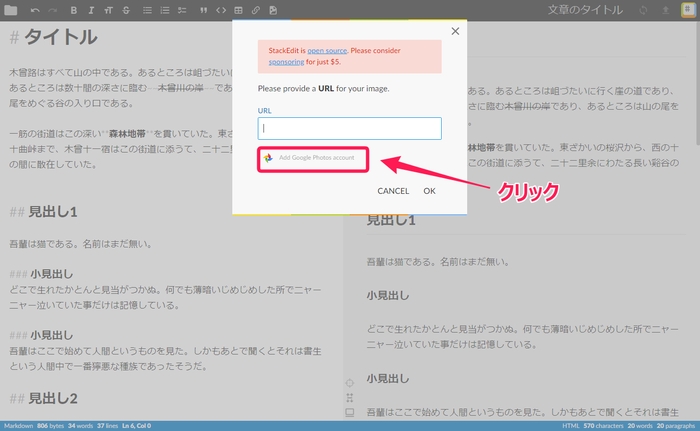Viewport: 700px width, 431px height.
Task: Click the preview pane scrollbar
Action: (x=697, y=83)
